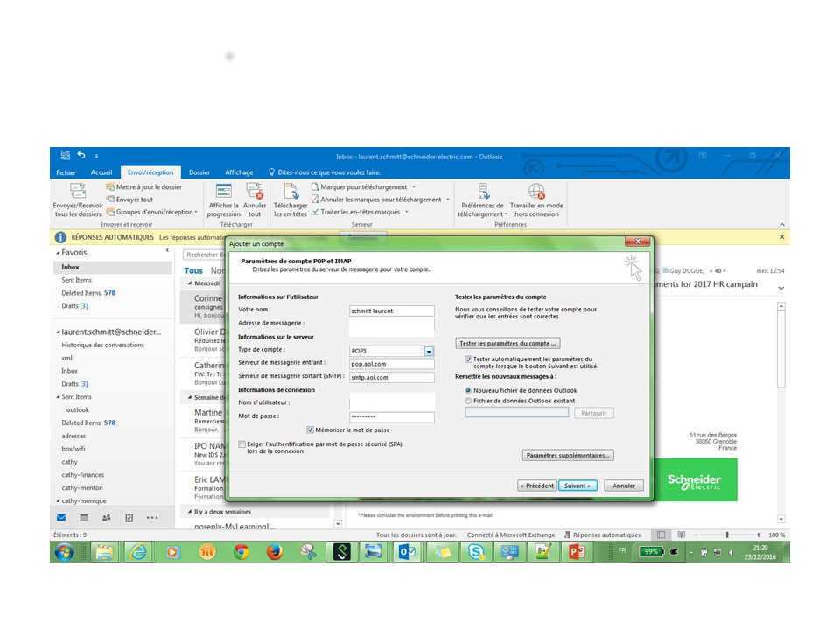
Task: Click zoom in plus button
Action: click(x=759, y=535)
